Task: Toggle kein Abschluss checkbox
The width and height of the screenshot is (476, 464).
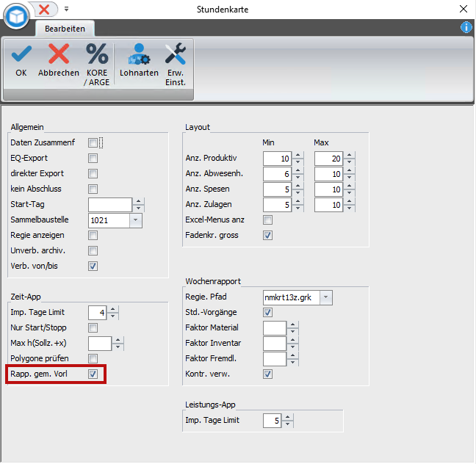Action: click(x=93, y=189)
